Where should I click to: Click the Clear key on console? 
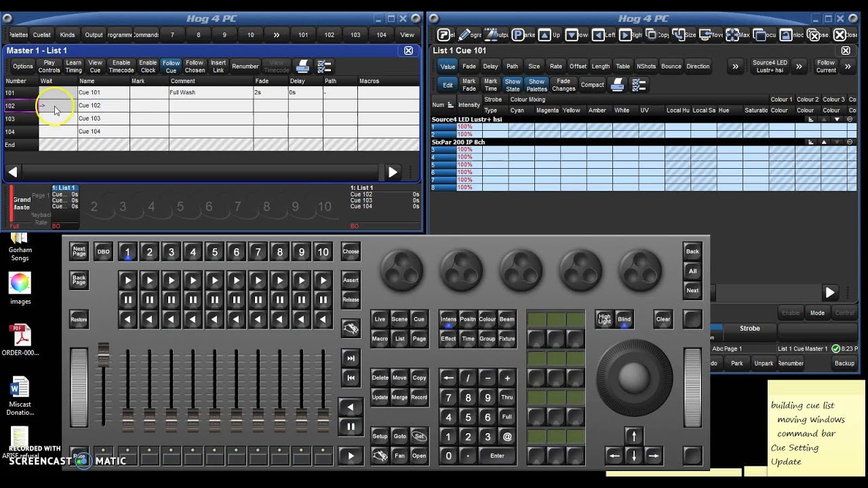coord(663,319)
